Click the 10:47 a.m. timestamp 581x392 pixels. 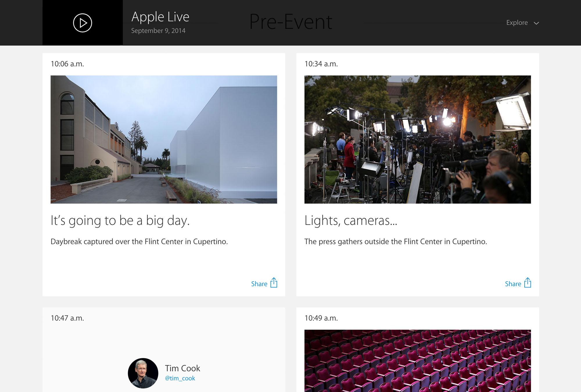pyautogui.click(x=67, y=318)
